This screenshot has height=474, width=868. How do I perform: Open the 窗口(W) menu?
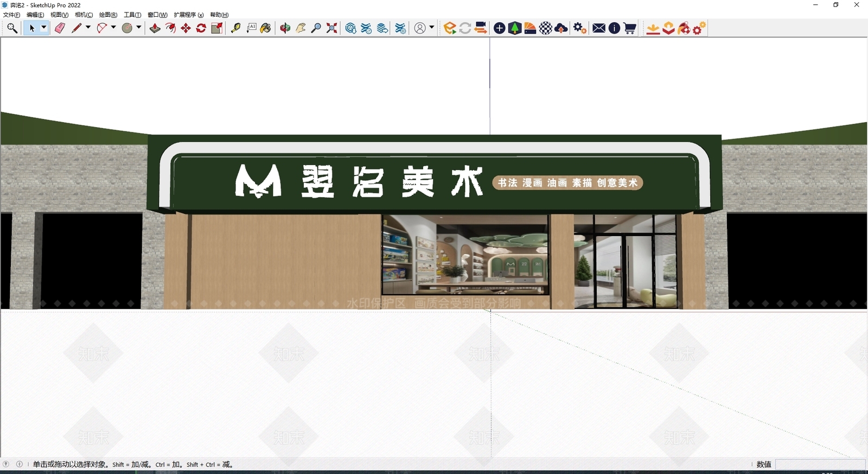pos(157,15)
